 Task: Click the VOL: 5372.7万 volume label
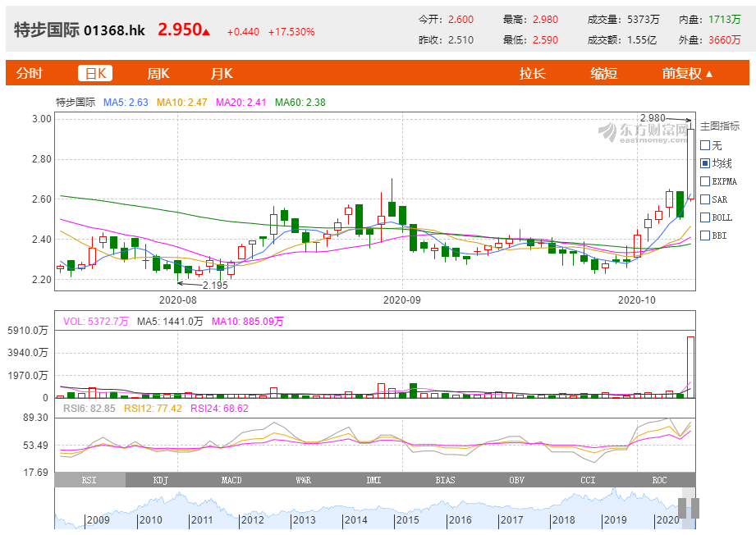(x=95, y=321)
